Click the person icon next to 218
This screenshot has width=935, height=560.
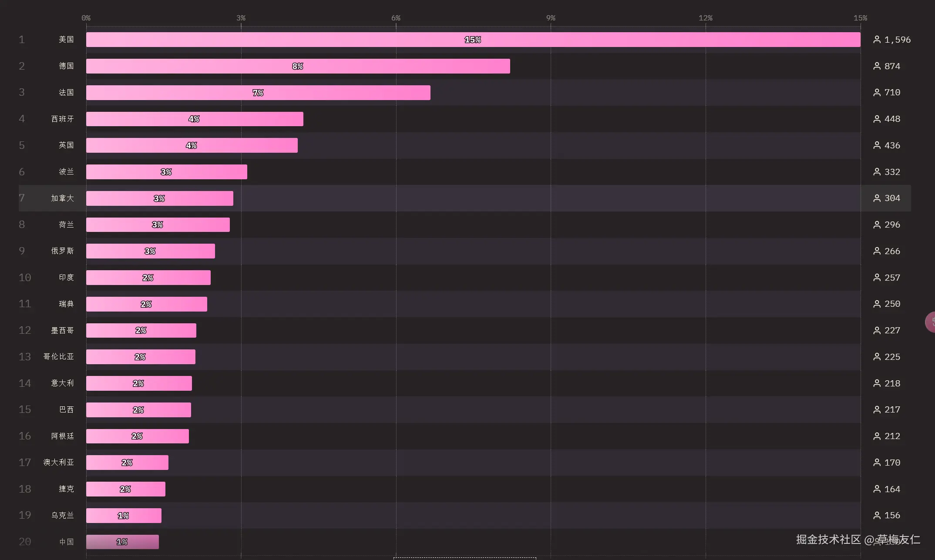point(877,383)
